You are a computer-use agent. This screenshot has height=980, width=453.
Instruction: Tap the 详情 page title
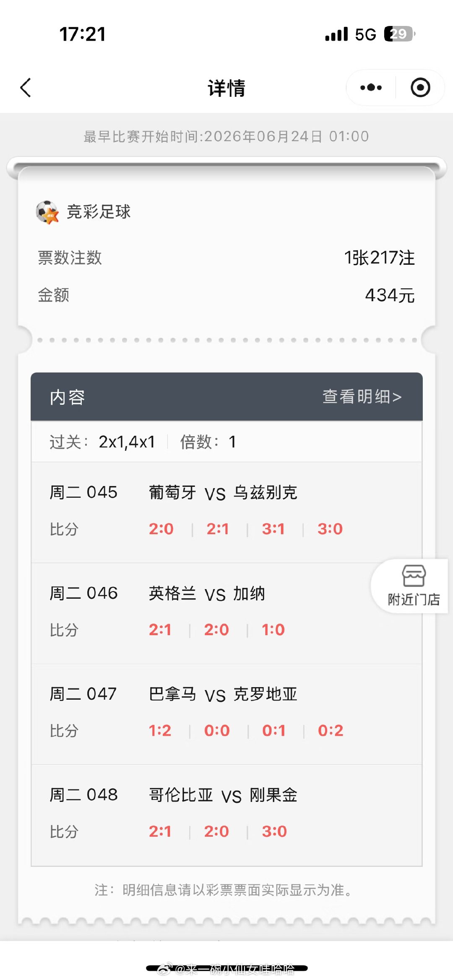[x=226, y=88]
